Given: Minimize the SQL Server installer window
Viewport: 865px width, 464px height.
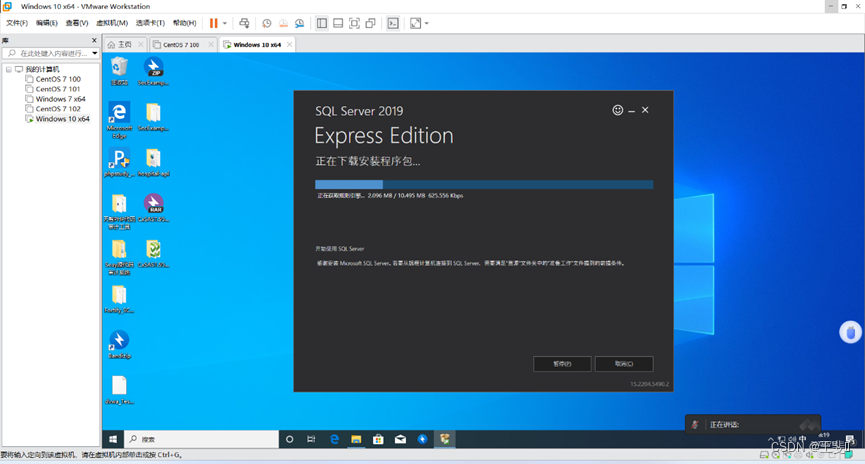Looking at the screenshot, I should (632, 111).
